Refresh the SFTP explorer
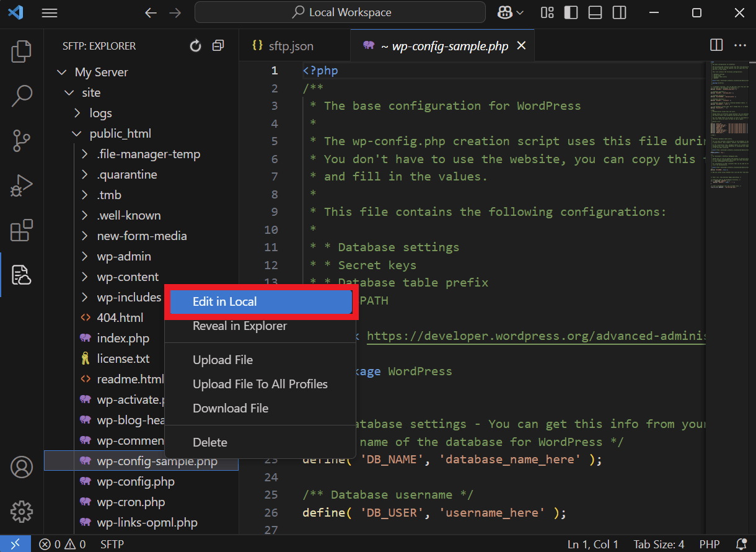The height and width of the screenshot is (552, 756). (x=196, y=46)
